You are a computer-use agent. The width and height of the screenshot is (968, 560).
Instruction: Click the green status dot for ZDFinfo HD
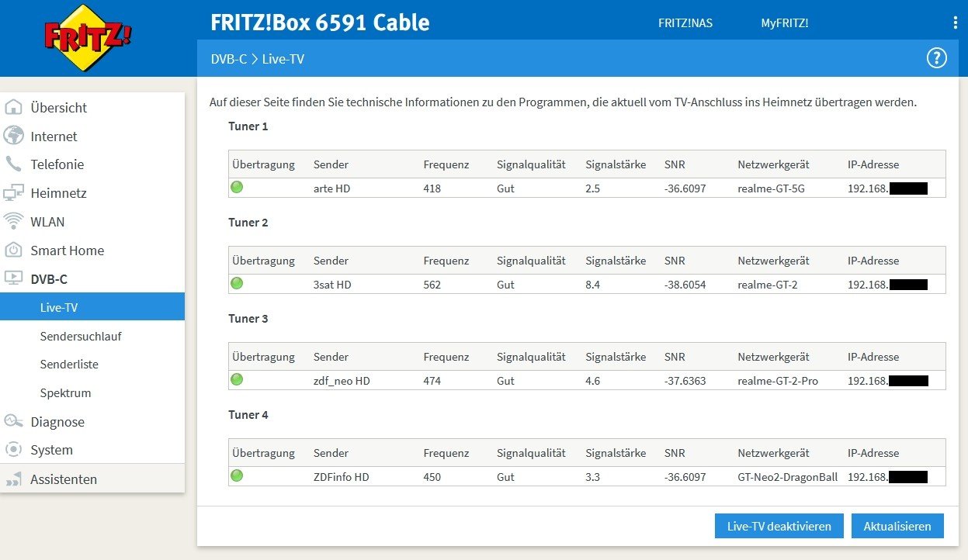tap(237, 475)
